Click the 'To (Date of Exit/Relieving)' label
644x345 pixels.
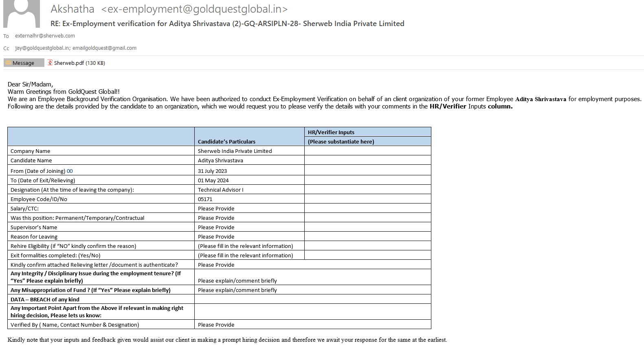(43, 180)
